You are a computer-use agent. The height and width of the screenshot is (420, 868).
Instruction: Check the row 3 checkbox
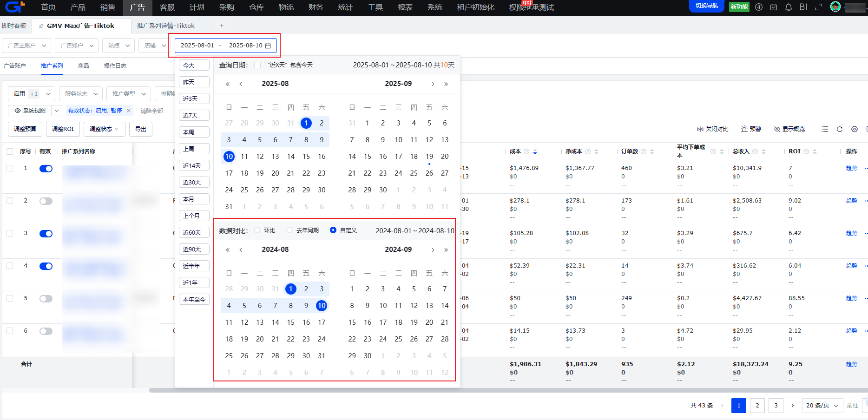[10, 233]
